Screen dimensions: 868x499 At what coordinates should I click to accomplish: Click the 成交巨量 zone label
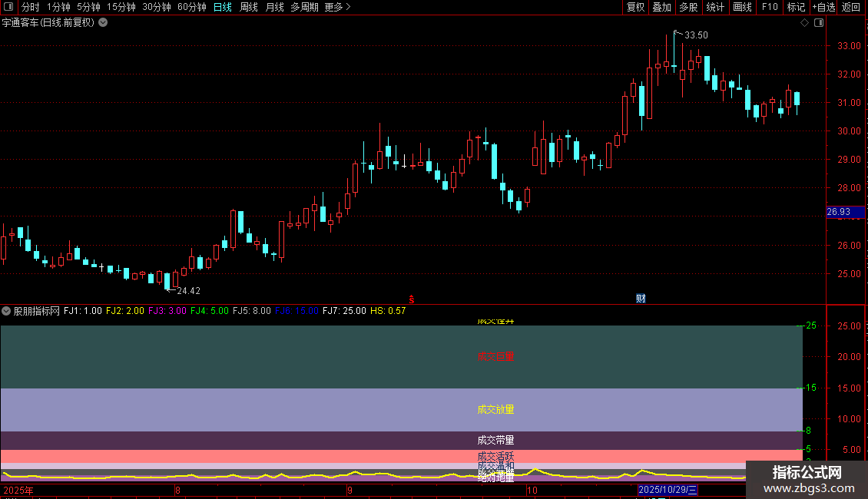point(495,357)
